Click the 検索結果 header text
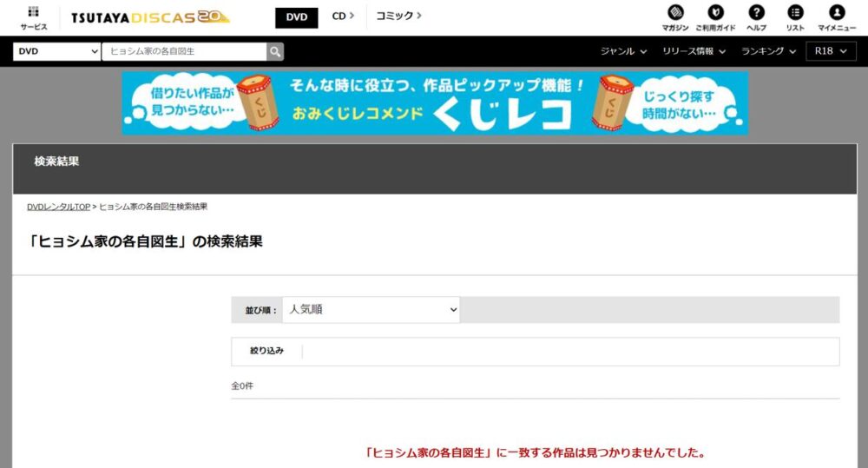The width and height of the screenshot is (868, 468). coord(56,161)
